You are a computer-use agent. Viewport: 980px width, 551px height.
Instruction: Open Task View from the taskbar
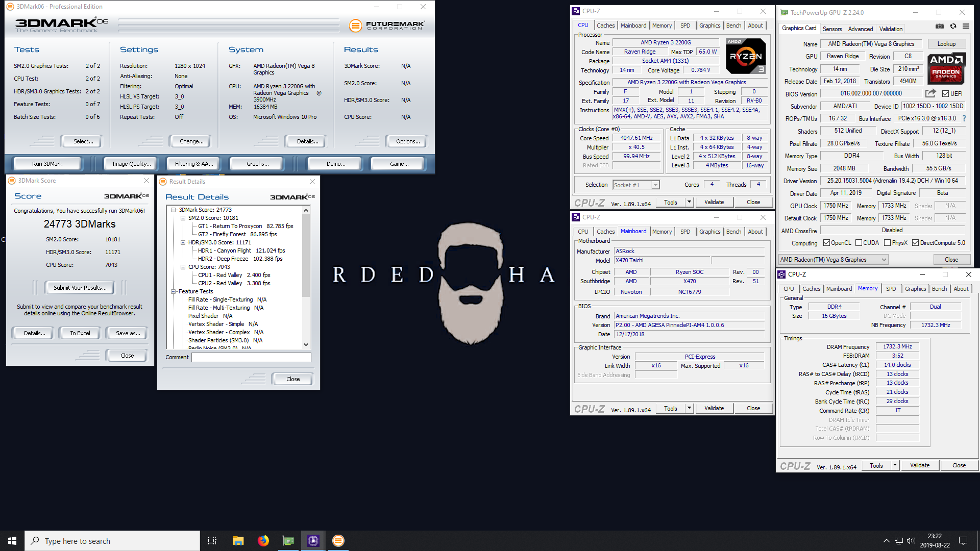pos(212,541)
